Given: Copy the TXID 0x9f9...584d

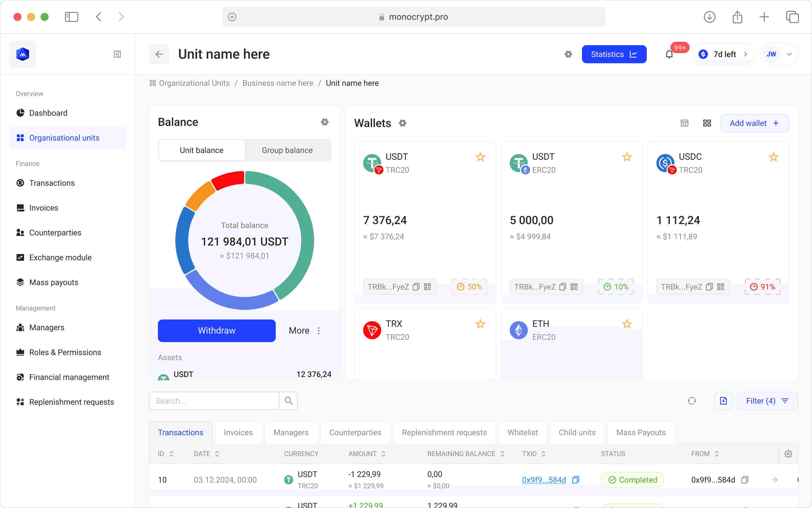Looking at the screenshot, I should [x=576, y=480].
